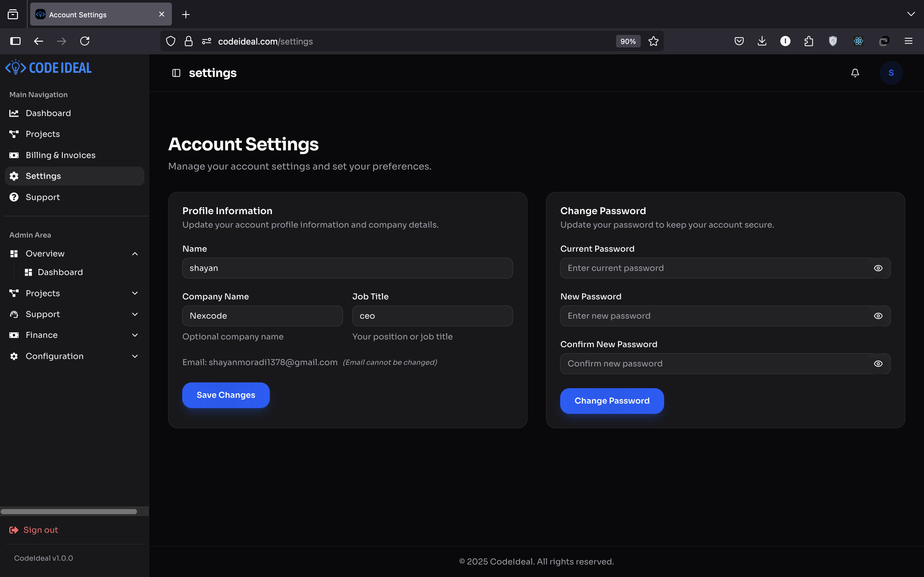The width and height of the screenshot is (924, 577).
Task: Expand the Configuration admin section
Action: click(x=135, y=356)
